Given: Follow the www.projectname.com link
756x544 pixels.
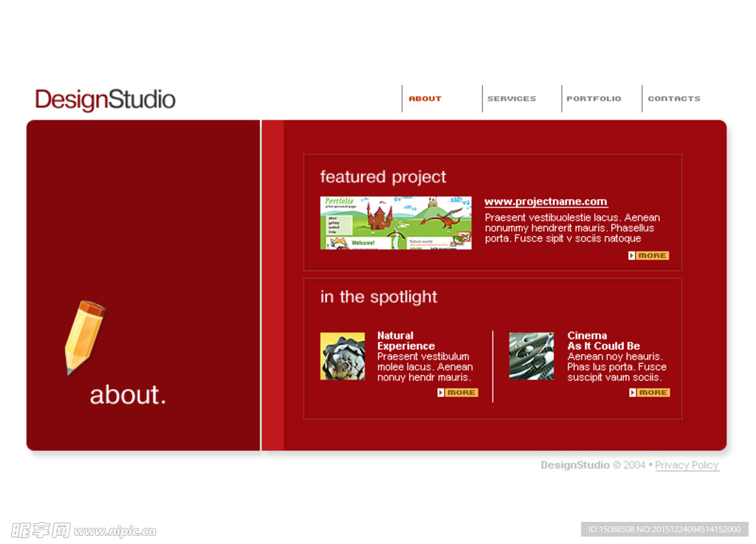Looking at the screenshot, I should pos(546,202).
